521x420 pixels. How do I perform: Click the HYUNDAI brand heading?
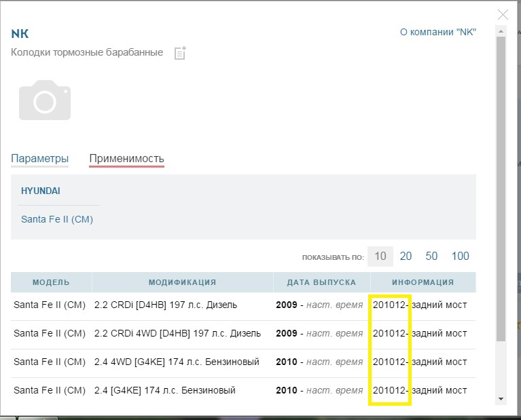[41, 191]
